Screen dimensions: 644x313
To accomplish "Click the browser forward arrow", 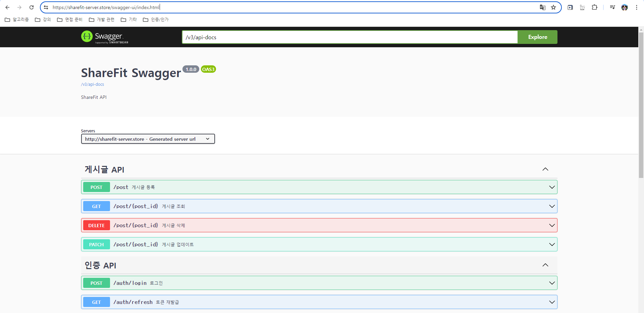I will click(19, 7).
